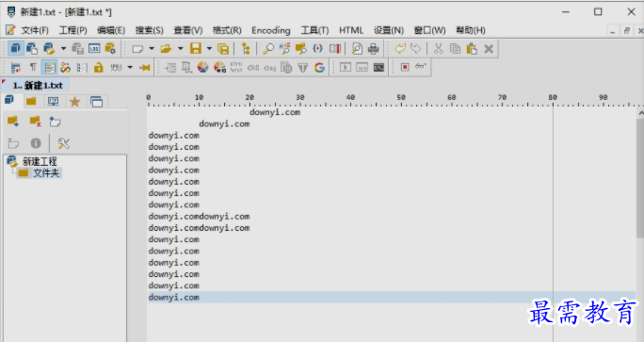Image resolution: width=644 pixels, height=342 pixels.
Task: Delete selection with X icon
Action: point(489,49)
